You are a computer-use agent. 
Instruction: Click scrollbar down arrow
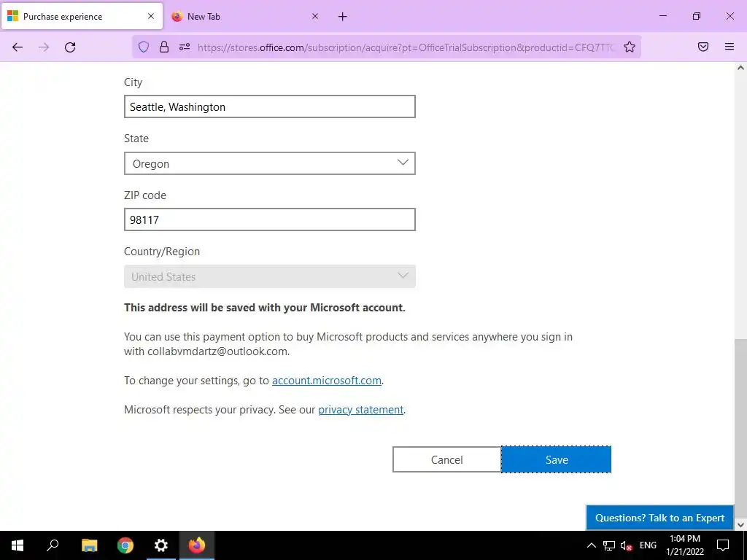(x=740, y=525)
